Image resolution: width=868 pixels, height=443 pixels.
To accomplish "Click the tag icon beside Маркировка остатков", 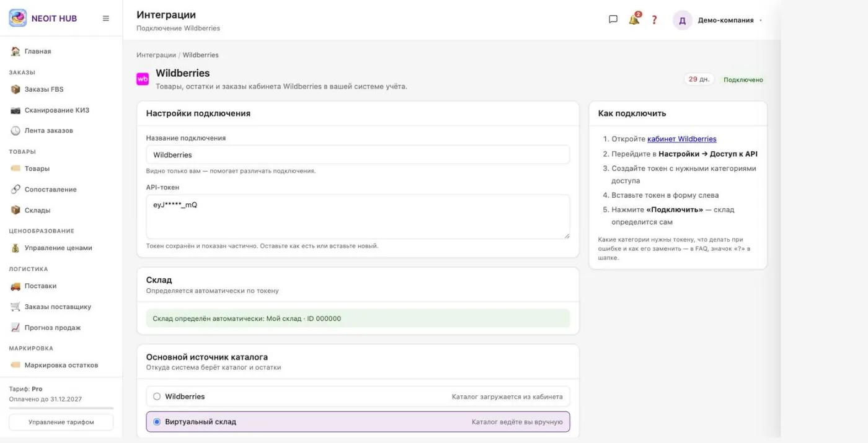I will (15, 365).
